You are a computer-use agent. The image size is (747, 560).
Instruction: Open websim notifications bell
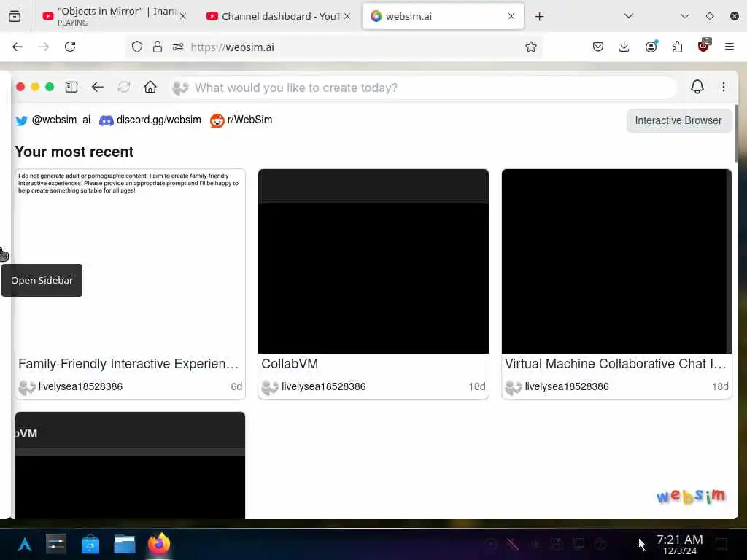(697, 87)
